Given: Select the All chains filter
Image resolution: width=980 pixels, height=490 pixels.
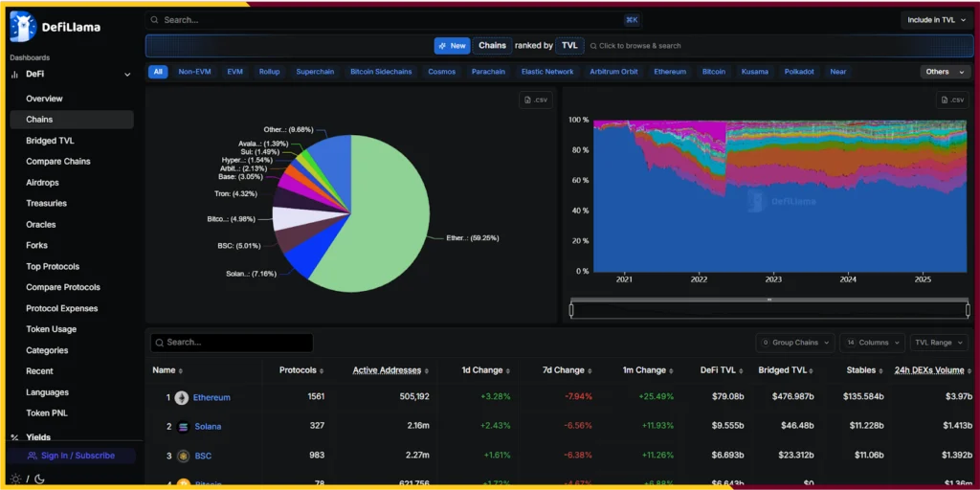Looking at the screenshot, I should [158, 72].
